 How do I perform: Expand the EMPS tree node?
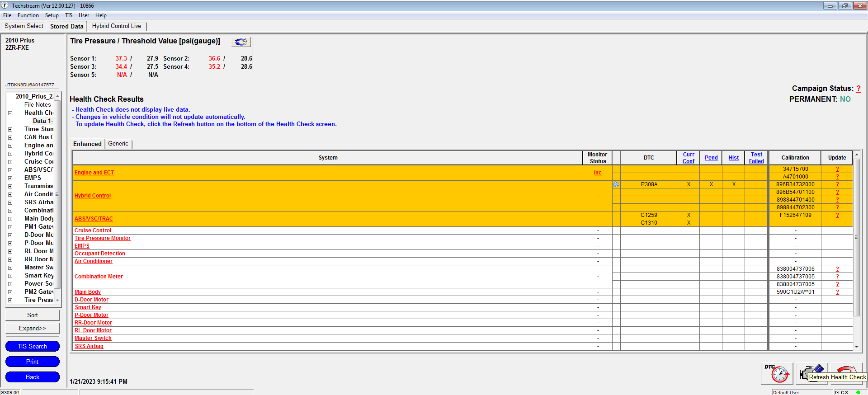tap(10, 178)
